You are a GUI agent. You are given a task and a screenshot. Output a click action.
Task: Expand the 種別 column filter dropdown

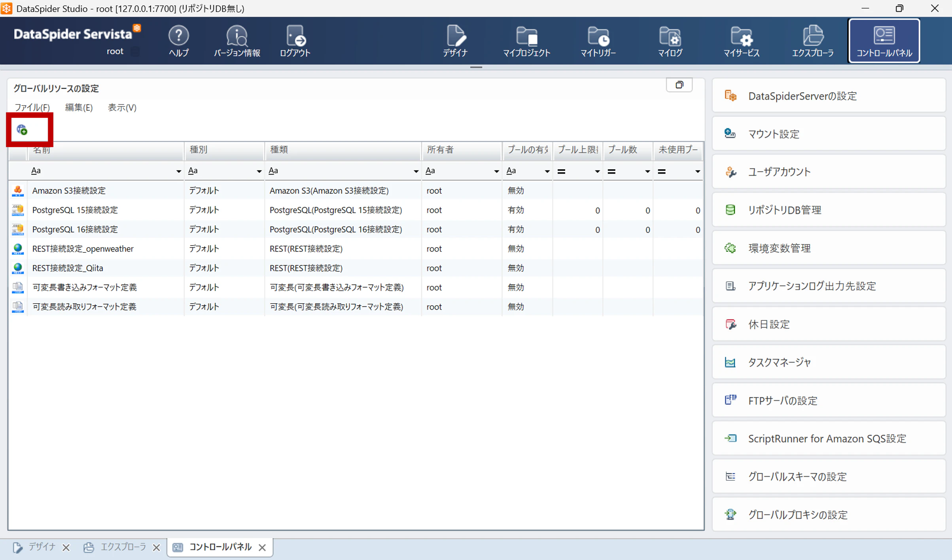(x=259, y=171)
